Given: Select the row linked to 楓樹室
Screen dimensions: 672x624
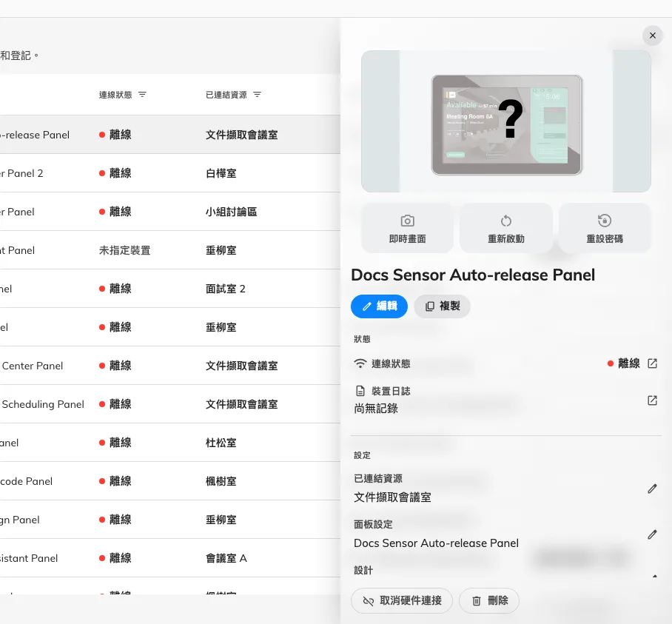Looking at the screenshot, I should (170, 481).
